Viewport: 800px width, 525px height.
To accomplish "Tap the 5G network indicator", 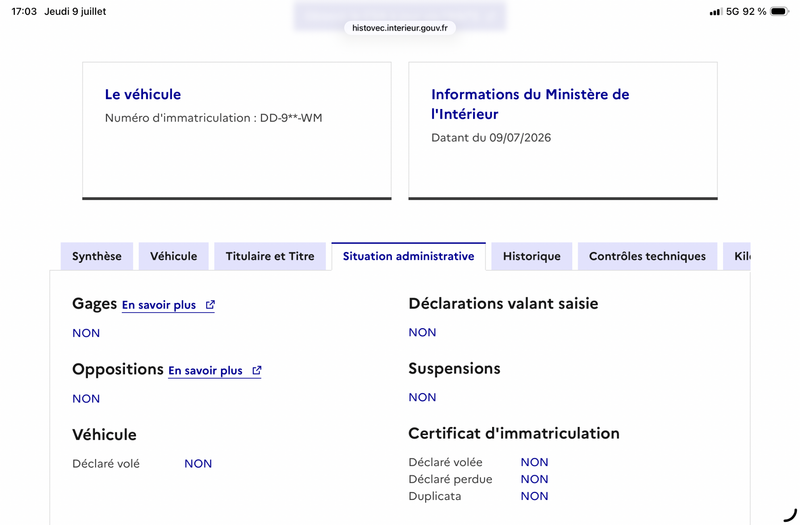I will pos(733,11).
